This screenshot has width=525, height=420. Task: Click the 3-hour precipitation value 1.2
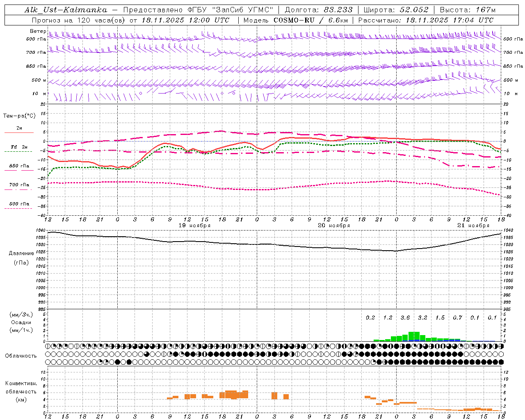click(x=388, y=317)
